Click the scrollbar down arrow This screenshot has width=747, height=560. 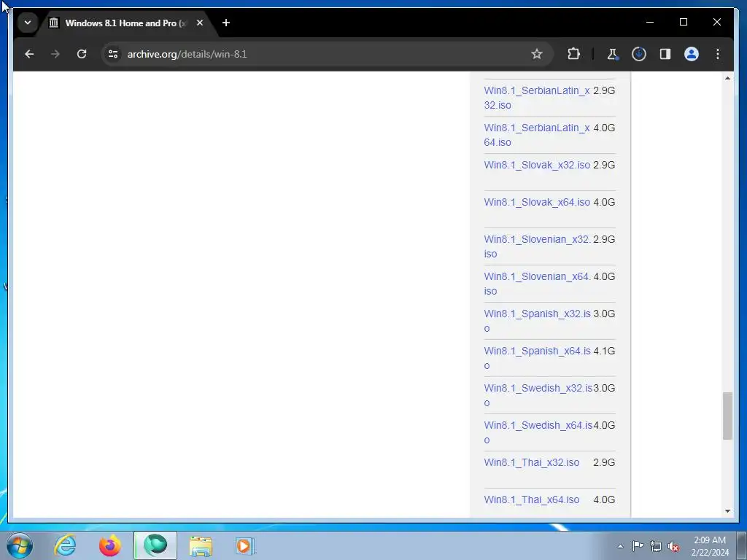click(x=727, y=511)
